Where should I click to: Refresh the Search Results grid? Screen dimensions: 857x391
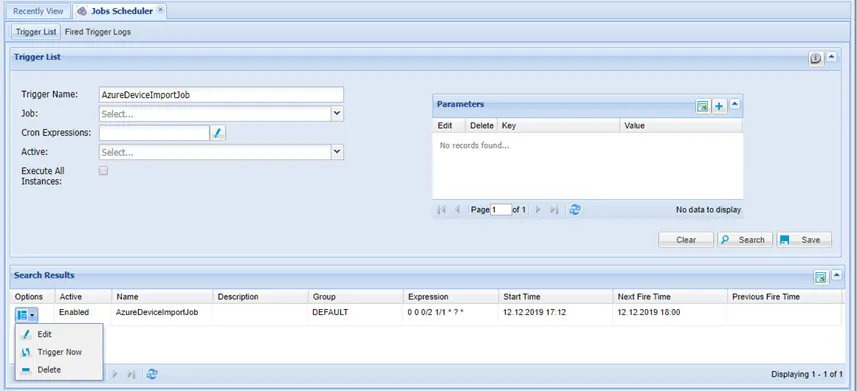(x=152, y=374)
